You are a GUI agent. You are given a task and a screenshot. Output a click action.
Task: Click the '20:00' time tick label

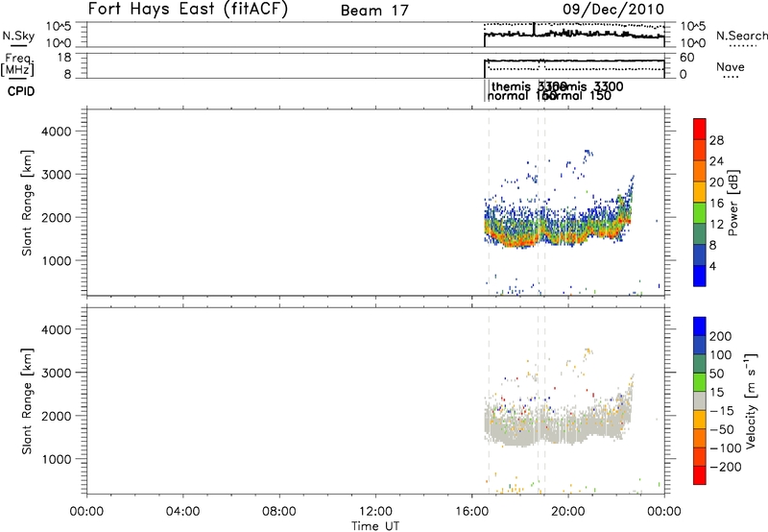tap(568, 512)
